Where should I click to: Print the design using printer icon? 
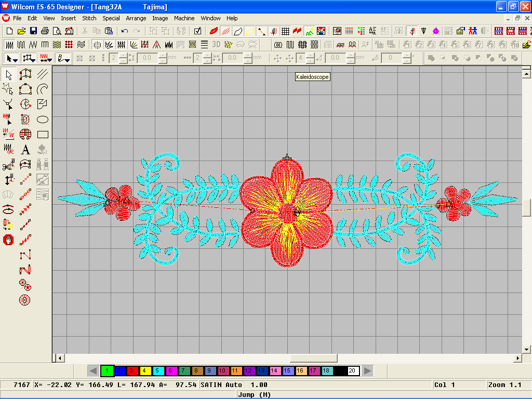(45, 31)
